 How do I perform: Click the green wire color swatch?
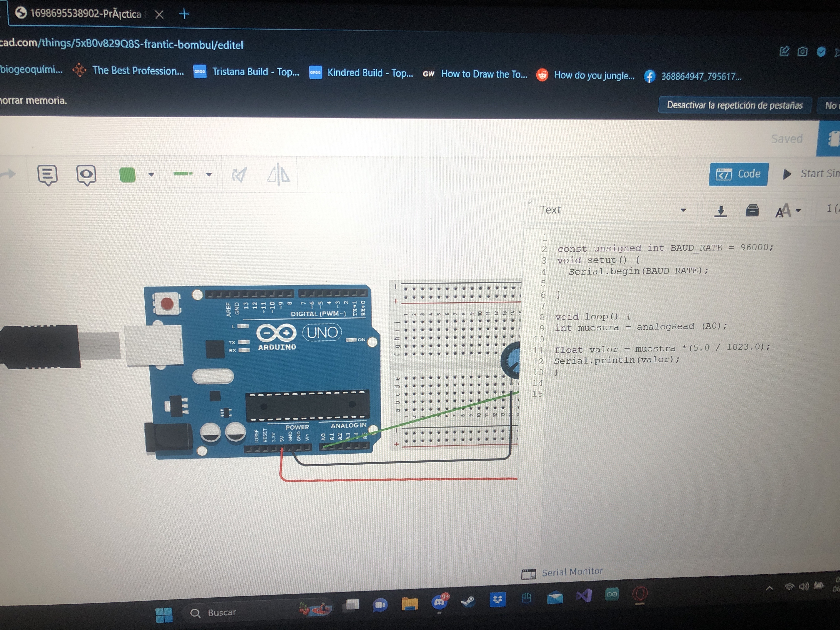[x=127, y=175]
